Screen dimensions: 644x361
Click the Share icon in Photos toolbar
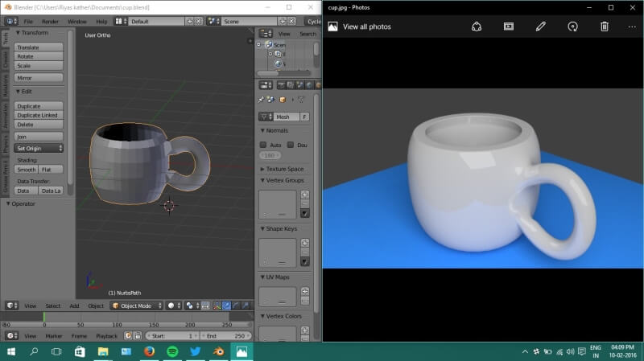pos(476,27)
